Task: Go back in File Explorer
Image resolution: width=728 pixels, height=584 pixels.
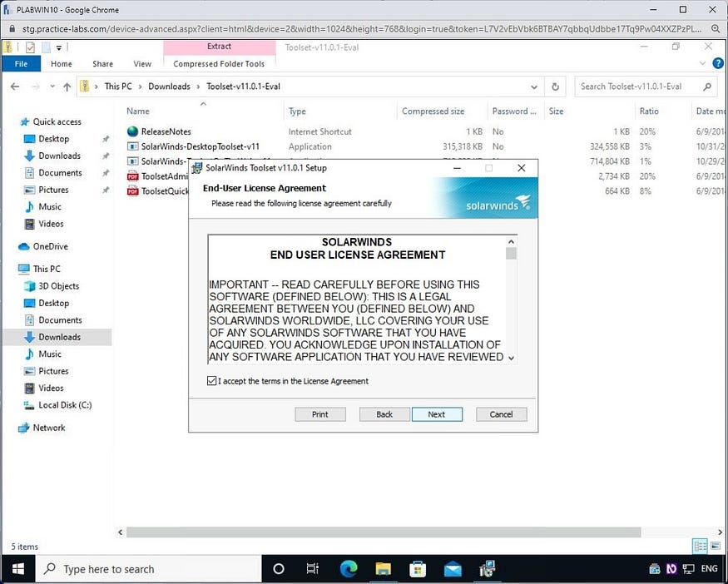Action: pyautogui.click(x=15, y=87)
